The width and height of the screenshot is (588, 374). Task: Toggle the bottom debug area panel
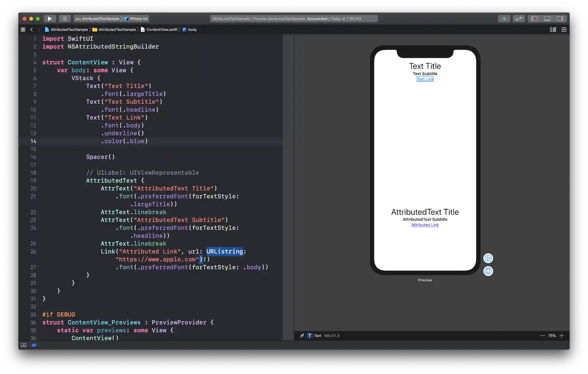[547, 19]
